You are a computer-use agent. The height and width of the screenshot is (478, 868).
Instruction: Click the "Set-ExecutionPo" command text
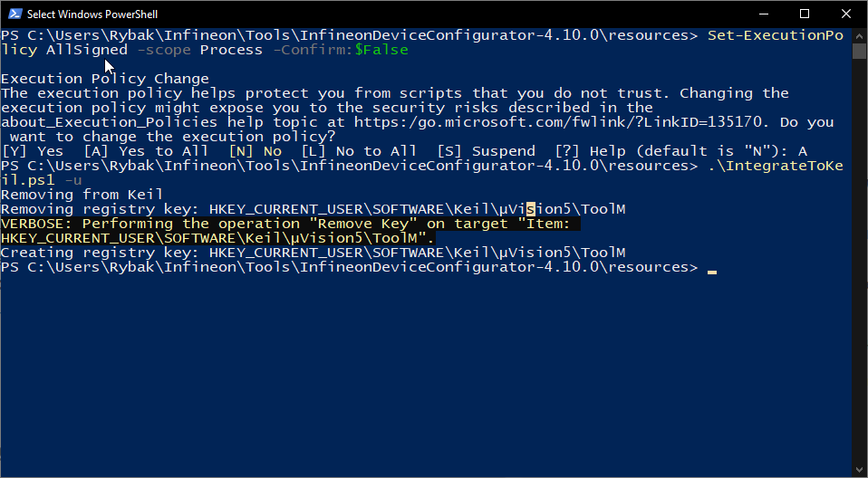coord(776,36)
